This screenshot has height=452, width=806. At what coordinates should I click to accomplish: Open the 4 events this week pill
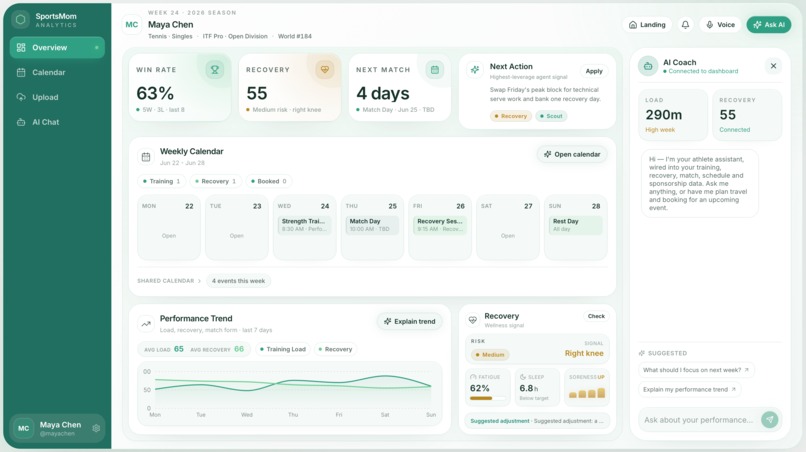239,281
